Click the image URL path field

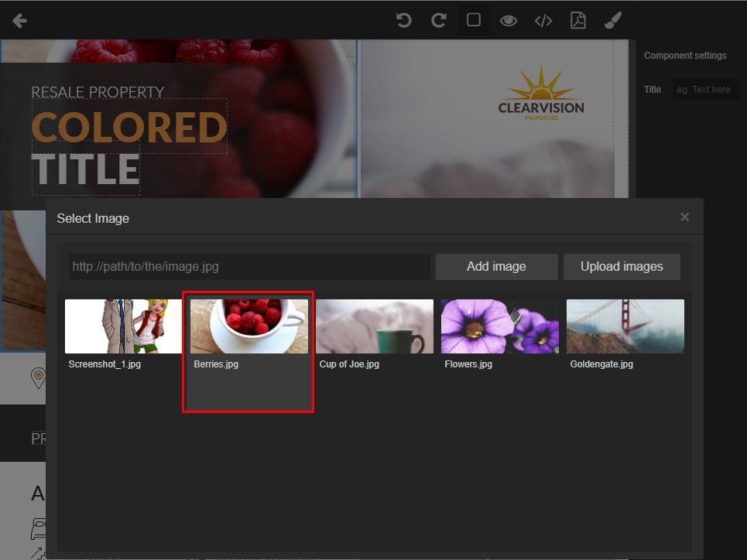pos(248,266)
